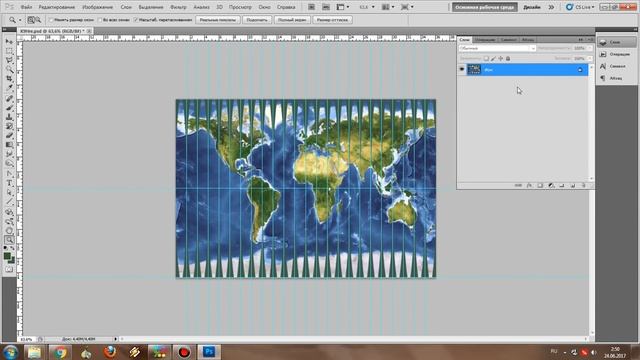The height and width of the screenshot is (360, 640).
Task: Select the Rectangular Marquee tool
Action: coord(9,51)
